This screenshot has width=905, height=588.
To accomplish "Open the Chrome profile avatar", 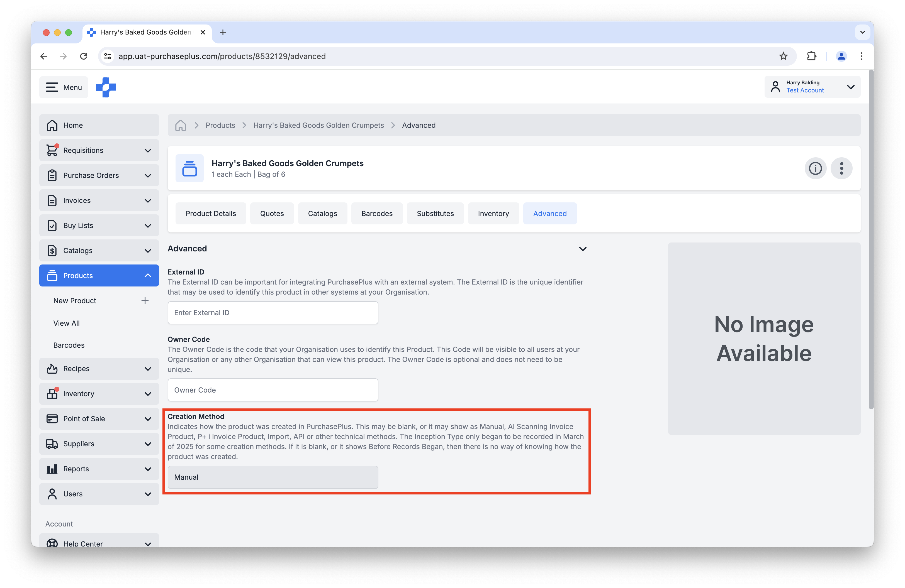I will click(841, 56).
